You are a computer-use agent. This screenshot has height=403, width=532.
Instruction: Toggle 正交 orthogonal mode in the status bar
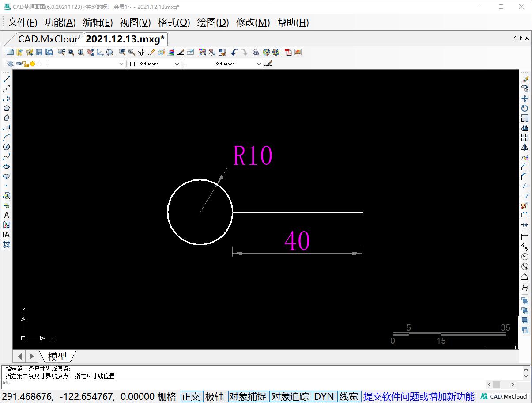coord(192,396)
